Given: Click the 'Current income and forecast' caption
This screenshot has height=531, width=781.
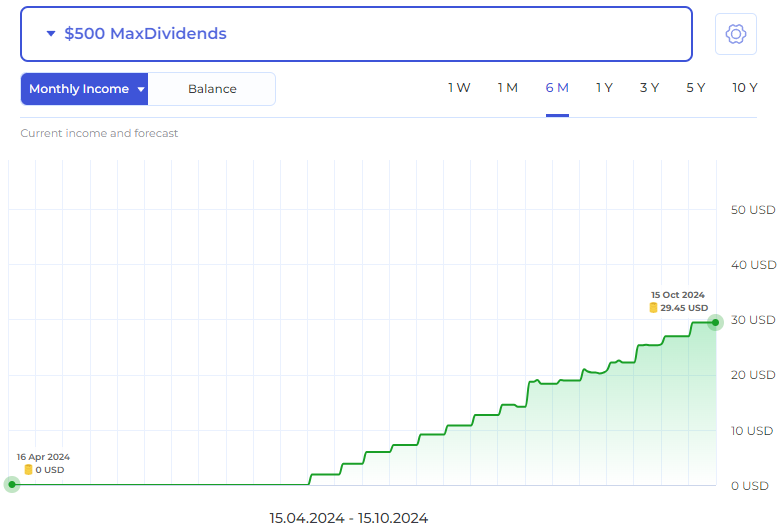Looking at the screenshot, I should (x=99, y=133).
